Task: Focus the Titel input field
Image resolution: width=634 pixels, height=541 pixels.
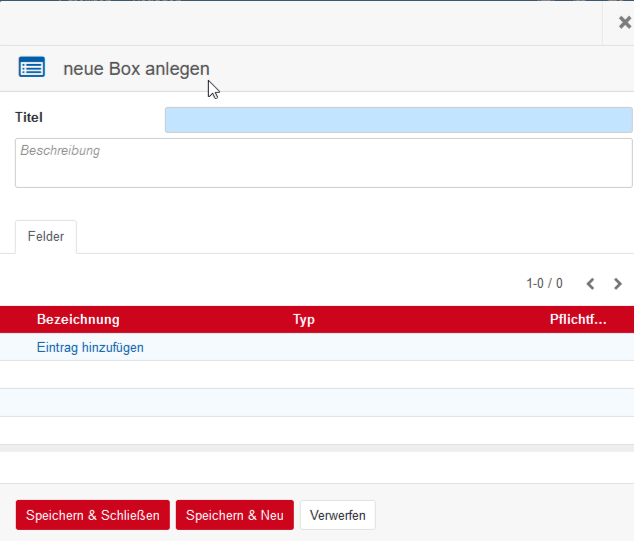Action: [398, 120]
